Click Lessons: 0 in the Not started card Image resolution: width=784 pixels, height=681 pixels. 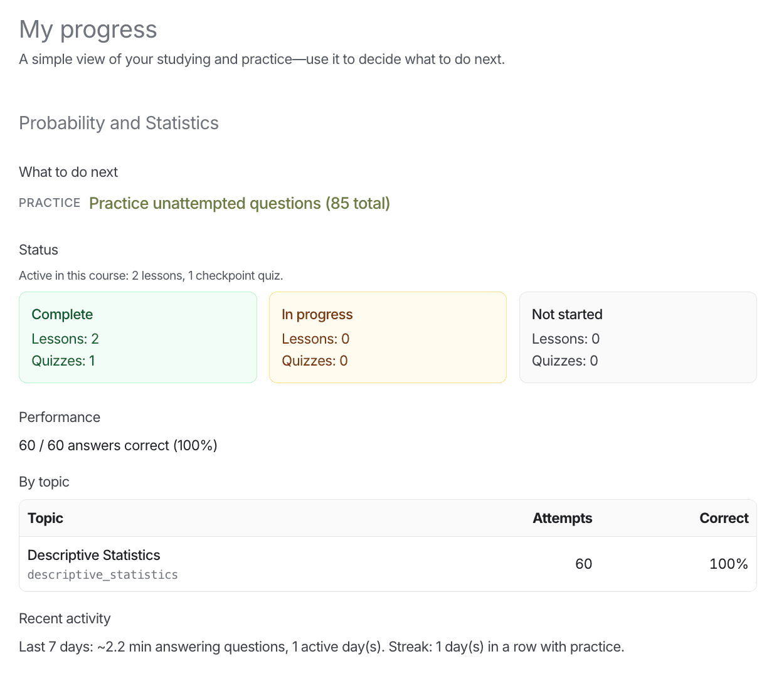pyautogui.click(x=566, y=339)
